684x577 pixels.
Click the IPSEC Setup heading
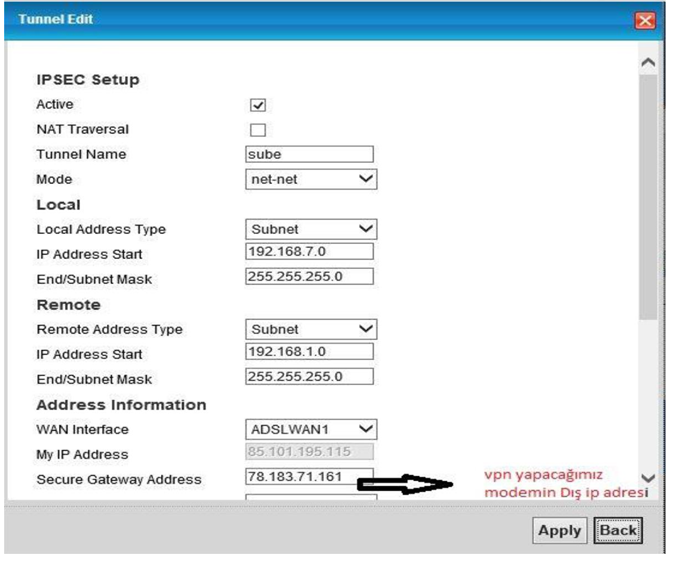click(88, 80)
